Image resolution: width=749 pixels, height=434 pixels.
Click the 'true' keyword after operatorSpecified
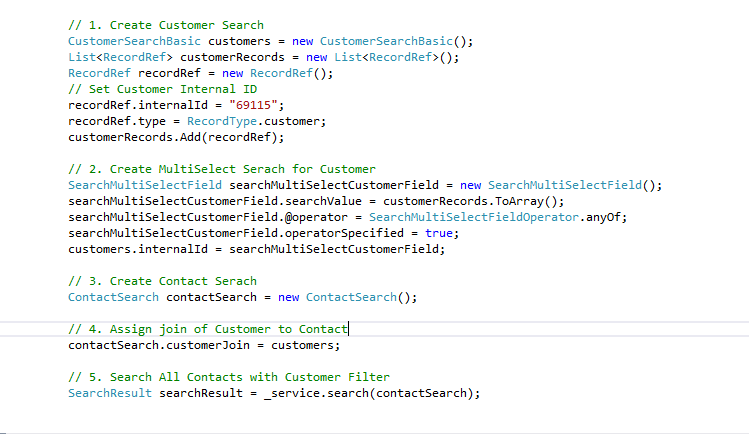click(439, 233)
